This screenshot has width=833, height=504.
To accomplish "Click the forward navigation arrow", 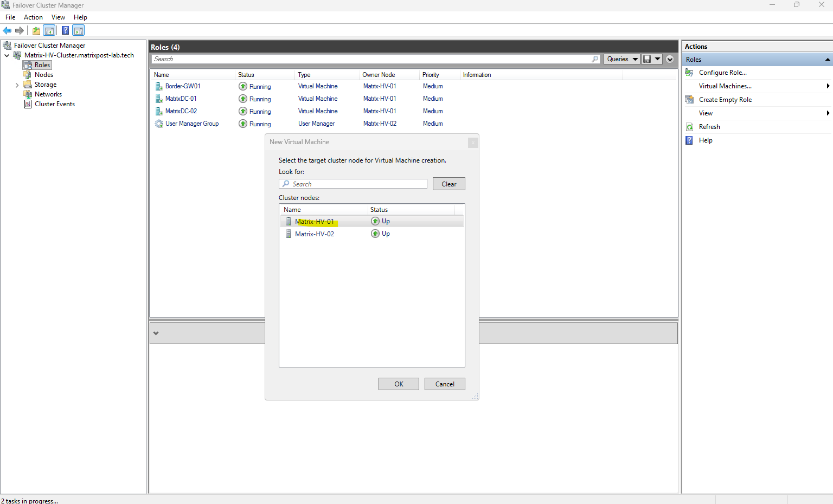I will coord(20,30).
